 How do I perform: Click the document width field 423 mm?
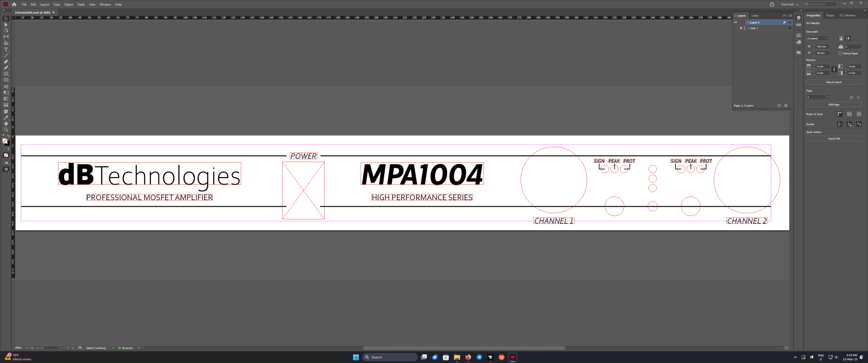pyautogui.click(x=822, y=47)
